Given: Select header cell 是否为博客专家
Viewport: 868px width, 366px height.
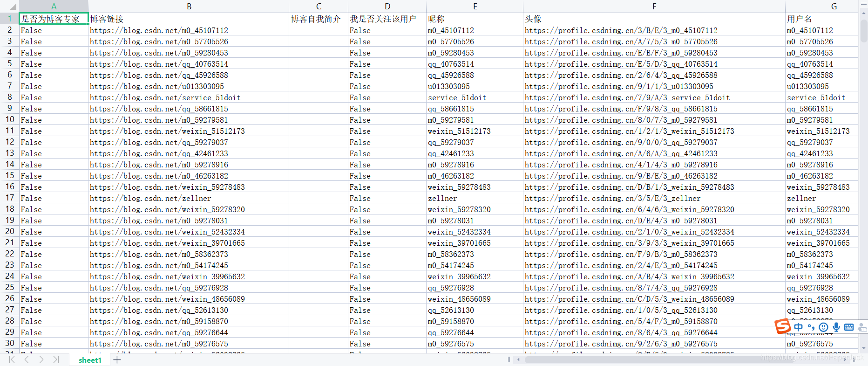Looking at the screenshot, I should (54, 19).
